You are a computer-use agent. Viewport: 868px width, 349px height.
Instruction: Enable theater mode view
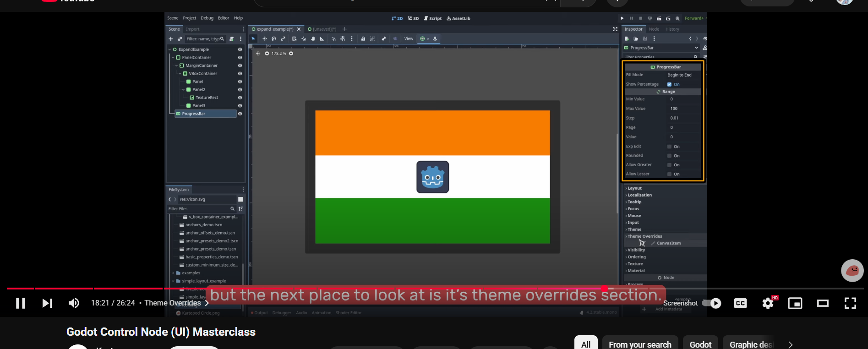[x=823, y=303]
